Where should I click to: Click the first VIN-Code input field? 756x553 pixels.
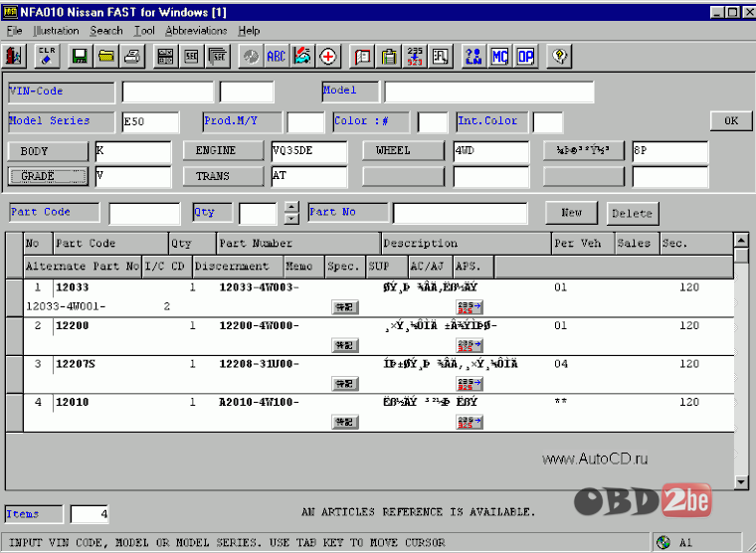coord(167,92)
